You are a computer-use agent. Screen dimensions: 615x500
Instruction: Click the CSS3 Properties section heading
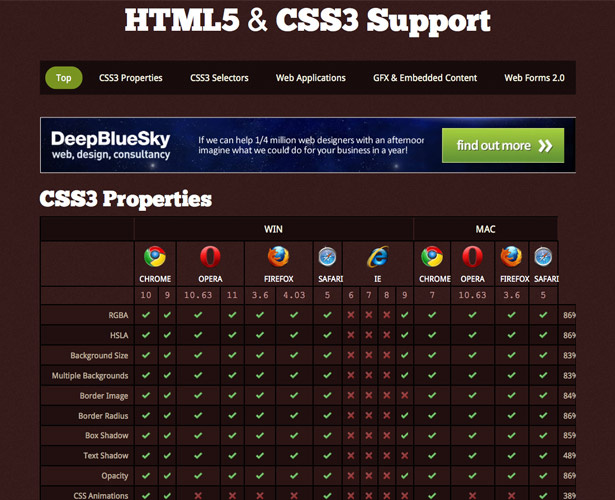pyautogui.click(x=126, y=199)
